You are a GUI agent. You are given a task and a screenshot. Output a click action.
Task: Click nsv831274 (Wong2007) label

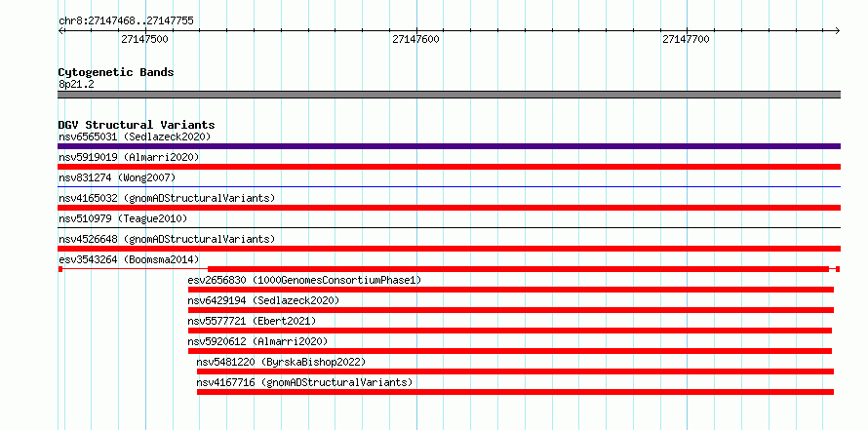pos(117,177)
